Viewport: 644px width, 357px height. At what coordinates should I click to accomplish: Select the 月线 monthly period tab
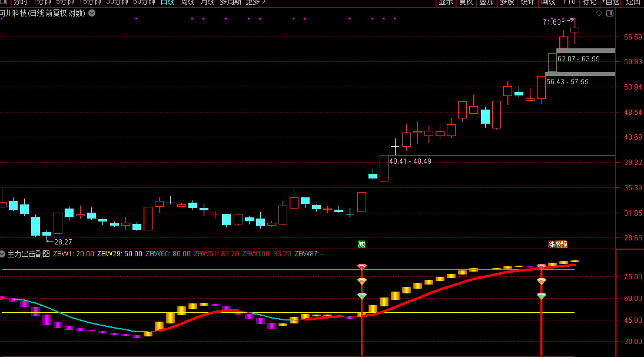coord(207,2)
